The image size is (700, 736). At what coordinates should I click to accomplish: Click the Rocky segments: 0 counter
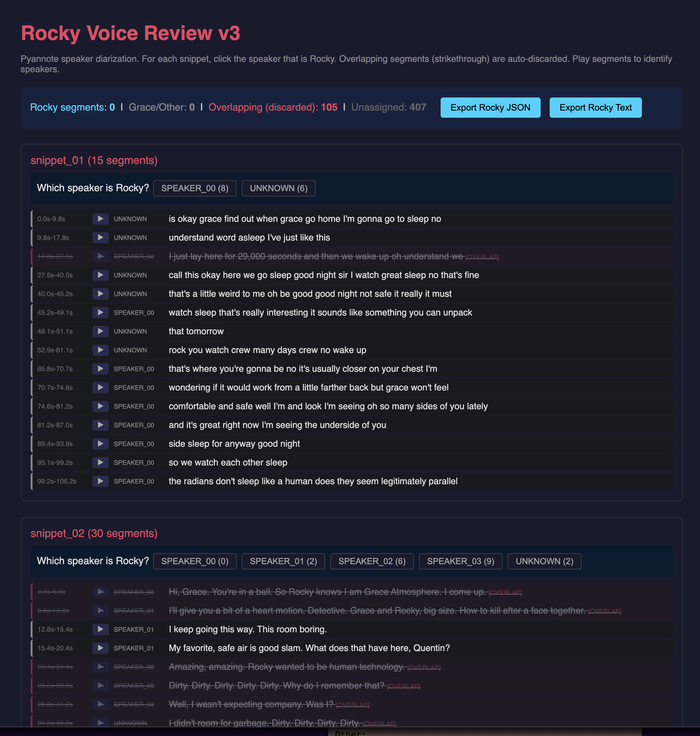click(x=72, y=107)
